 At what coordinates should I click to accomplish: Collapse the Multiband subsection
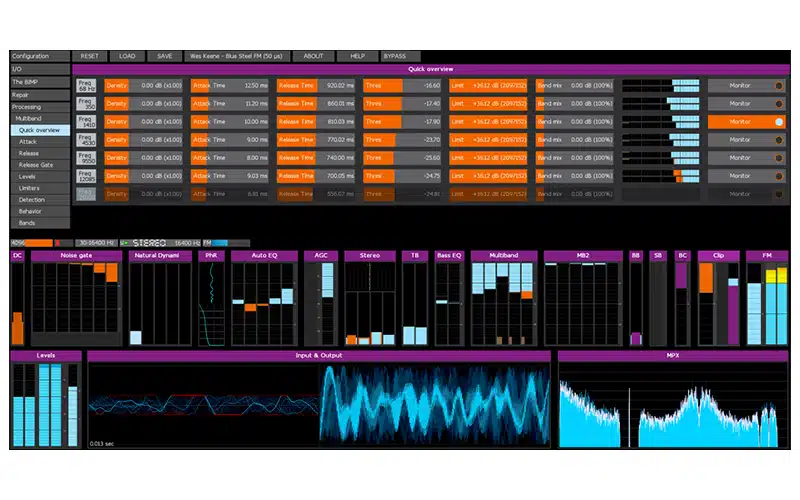coord(40,118)
